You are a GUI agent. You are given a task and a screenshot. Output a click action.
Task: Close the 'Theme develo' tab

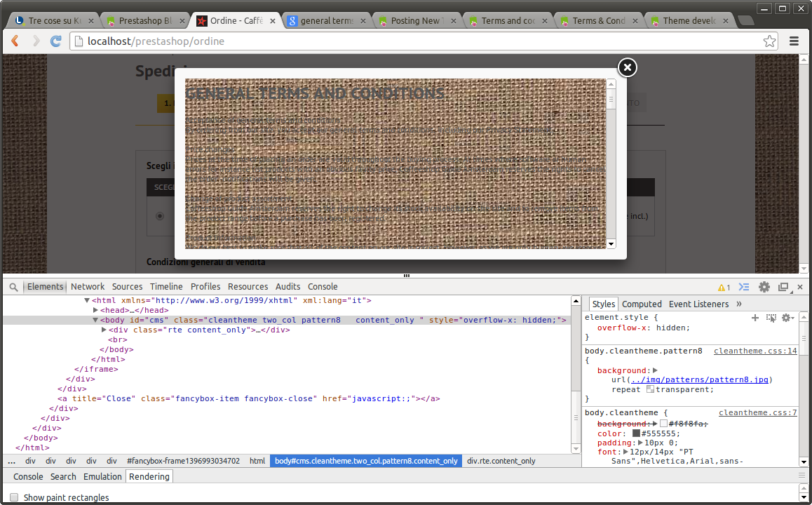(726, 21)
